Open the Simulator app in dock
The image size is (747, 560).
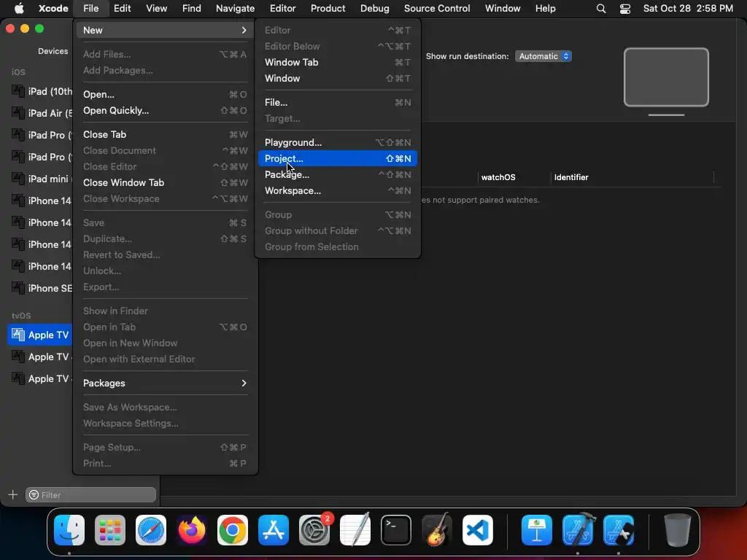(x=619, y=530)
